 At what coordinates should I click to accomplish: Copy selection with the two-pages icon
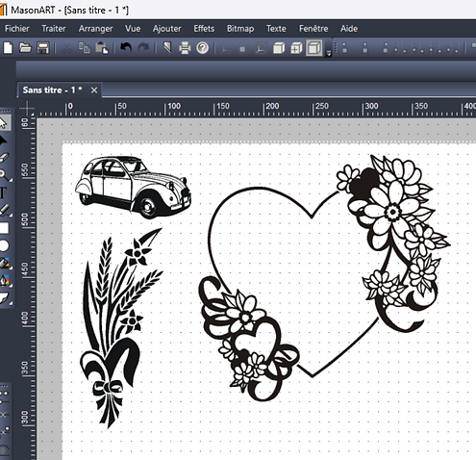pos(85,48)
